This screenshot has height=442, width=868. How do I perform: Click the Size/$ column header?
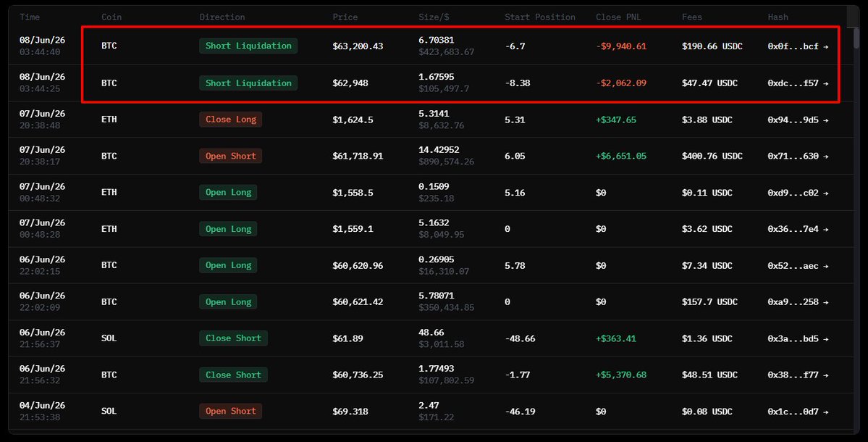[434, 17]
